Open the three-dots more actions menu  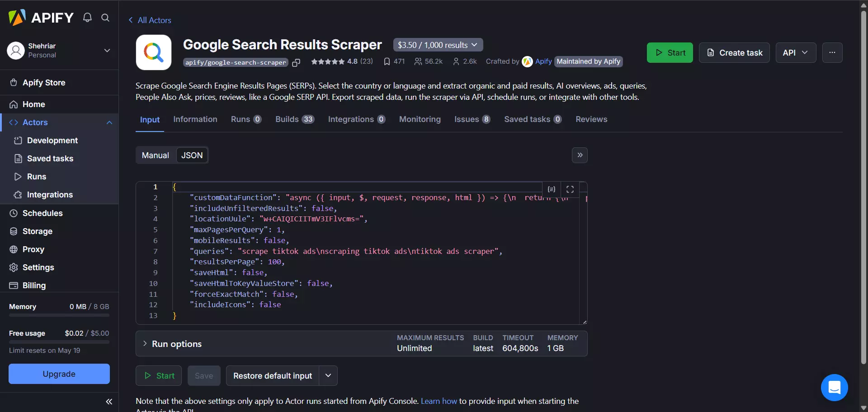point(832,52)
